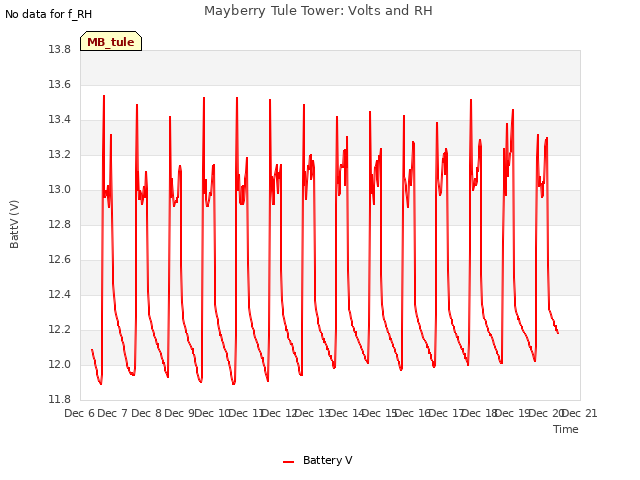Click the 13.6 y-axis tick label
The width and height of the screenshot is (640, 480).
(60, 84)
